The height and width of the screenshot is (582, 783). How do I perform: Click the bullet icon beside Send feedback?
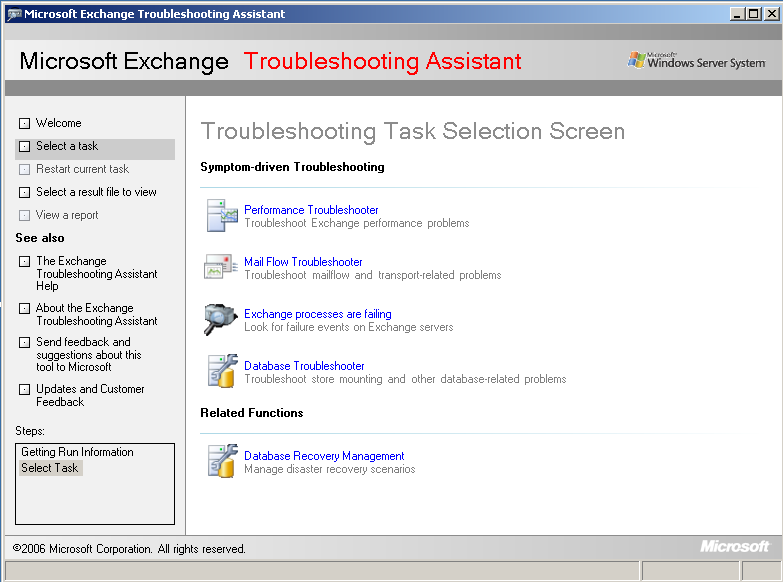(24, 342)
